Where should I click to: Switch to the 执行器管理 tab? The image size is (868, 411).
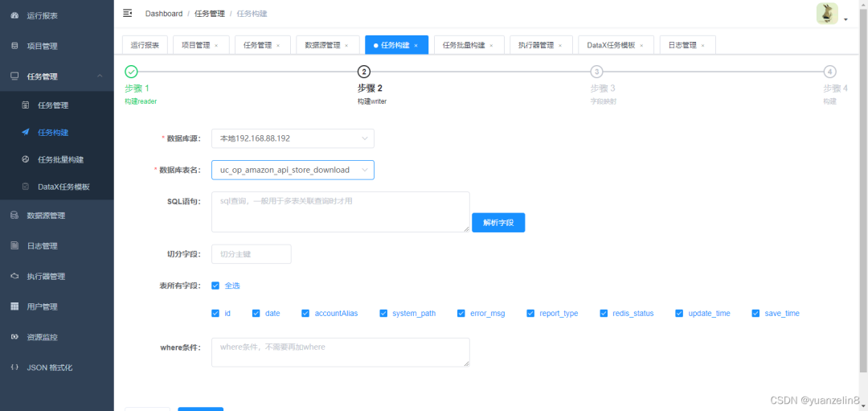tap(536, 45)
